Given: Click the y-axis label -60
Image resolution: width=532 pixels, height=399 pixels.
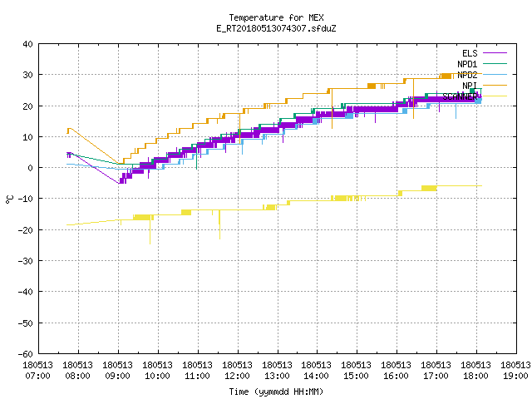Looking at the screenshot, I should pyautogui.click(x=26, y=354).
